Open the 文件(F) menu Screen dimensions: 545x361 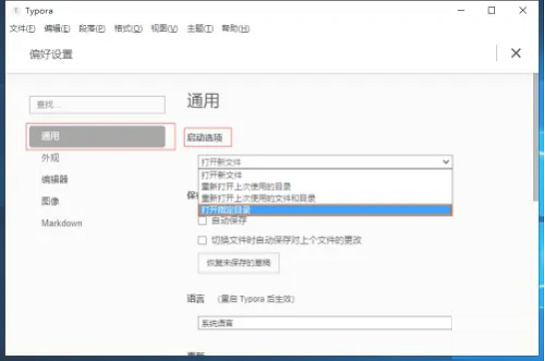[x=22, y=28]
